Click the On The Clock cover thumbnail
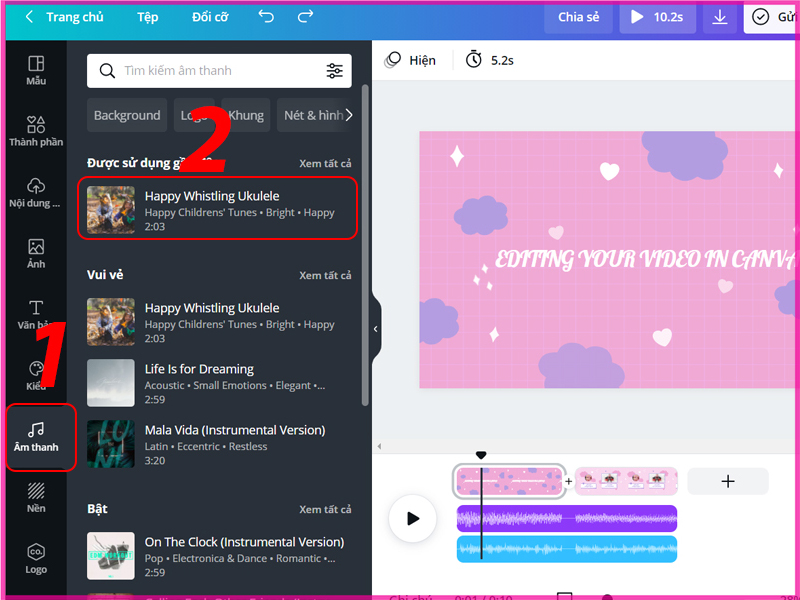 pos(111,556)
